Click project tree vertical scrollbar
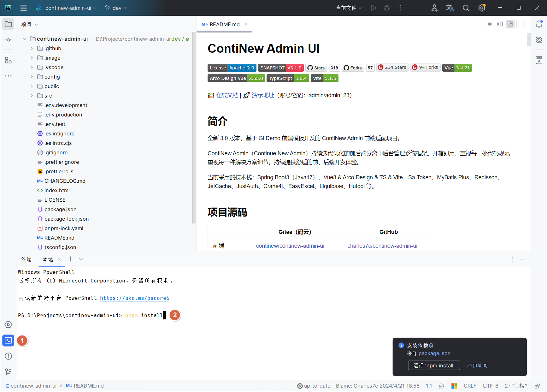 coord(194,128)
